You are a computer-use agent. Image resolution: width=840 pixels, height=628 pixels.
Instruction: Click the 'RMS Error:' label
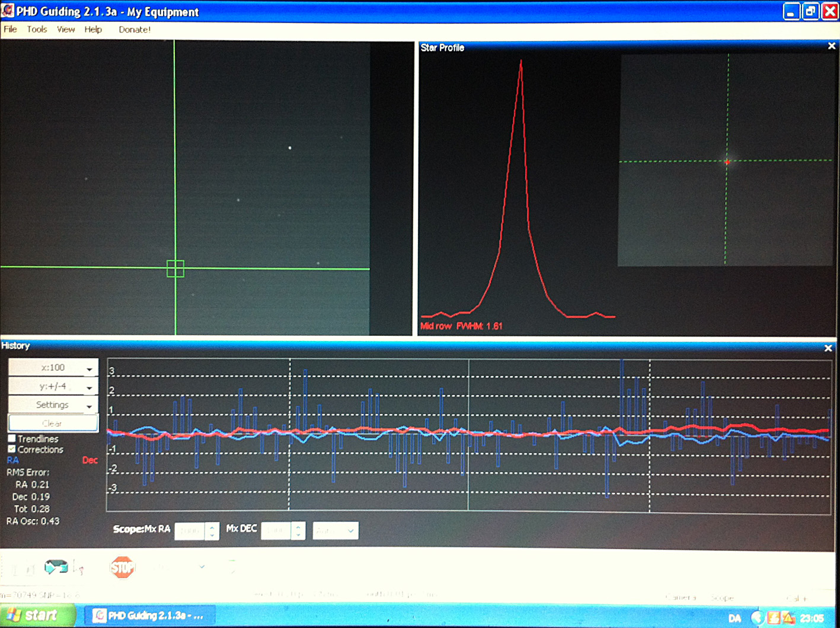click(x=28, y=472)
